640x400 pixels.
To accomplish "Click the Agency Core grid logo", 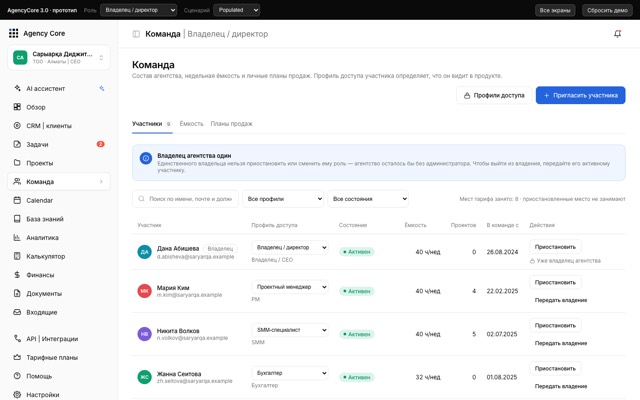I will click(13, 33).
